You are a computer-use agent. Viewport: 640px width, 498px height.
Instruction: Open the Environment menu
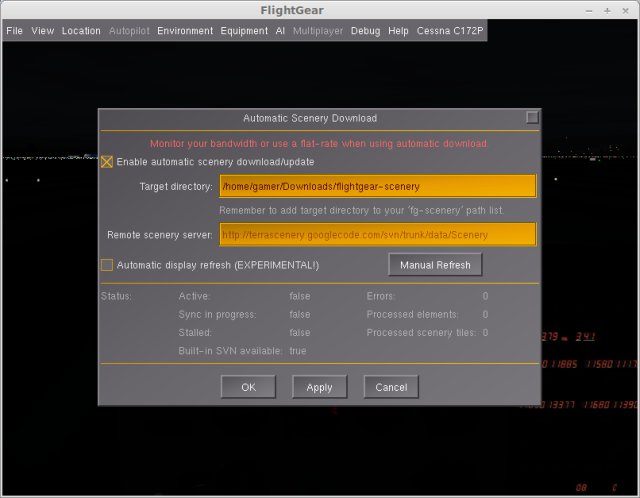[185, 31]
